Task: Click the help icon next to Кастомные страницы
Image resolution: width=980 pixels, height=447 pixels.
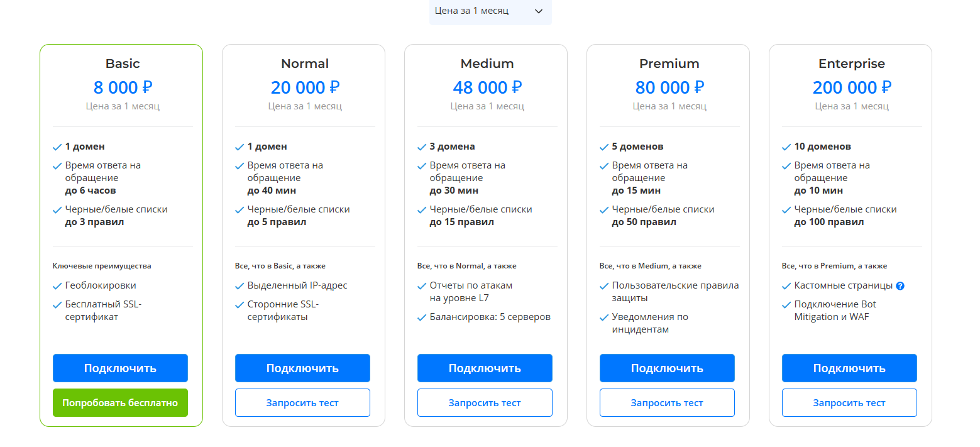Action: [x=900, y=286]
